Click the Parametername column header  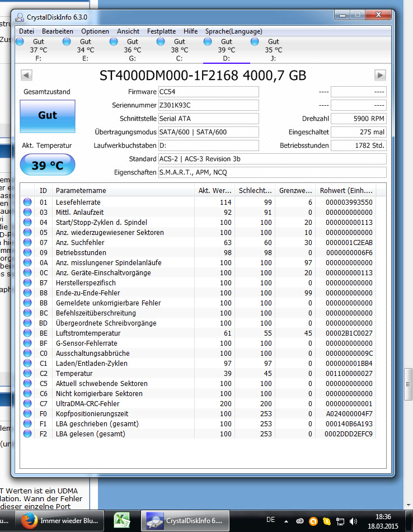pyautogui.click(x=123, y=191)
